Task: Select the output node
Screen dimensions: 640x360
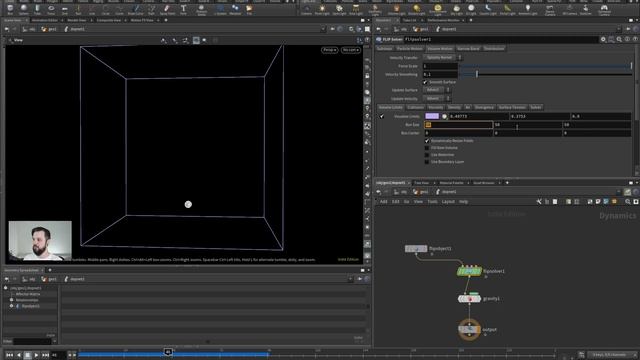Action: pos(469,329)
